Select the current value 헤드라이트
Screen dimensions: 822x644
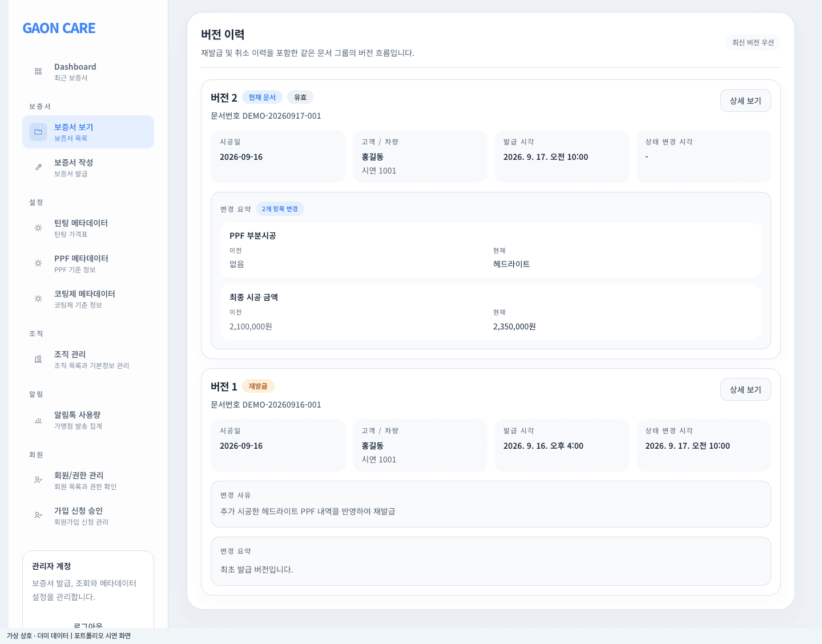click(x=511, y=264)
